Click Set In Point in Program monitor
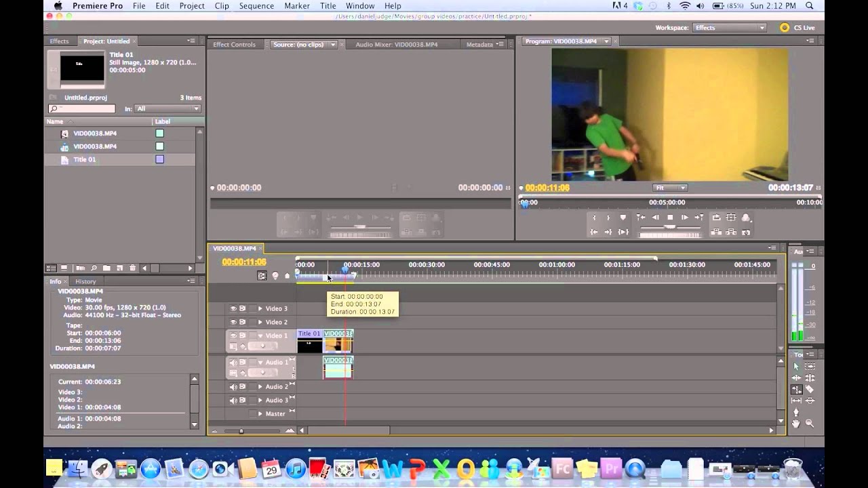This screenshot has width=868, height=488. [594, 218]
